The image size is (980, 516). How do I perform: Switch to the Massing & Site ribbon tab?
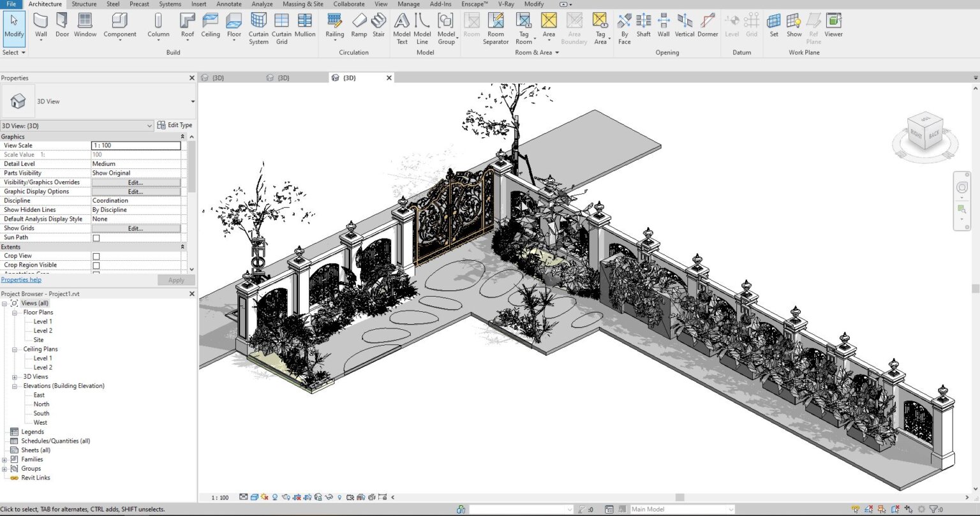click(302, 4)
